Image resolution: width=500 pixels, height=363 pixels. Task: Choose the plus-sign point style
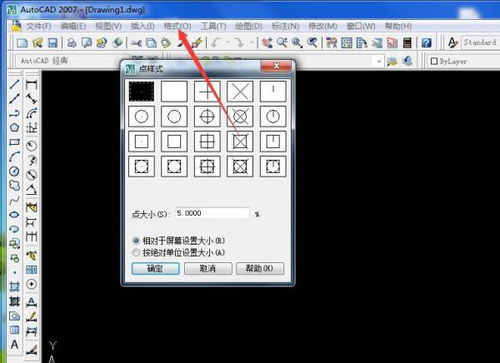coord(207,91)
